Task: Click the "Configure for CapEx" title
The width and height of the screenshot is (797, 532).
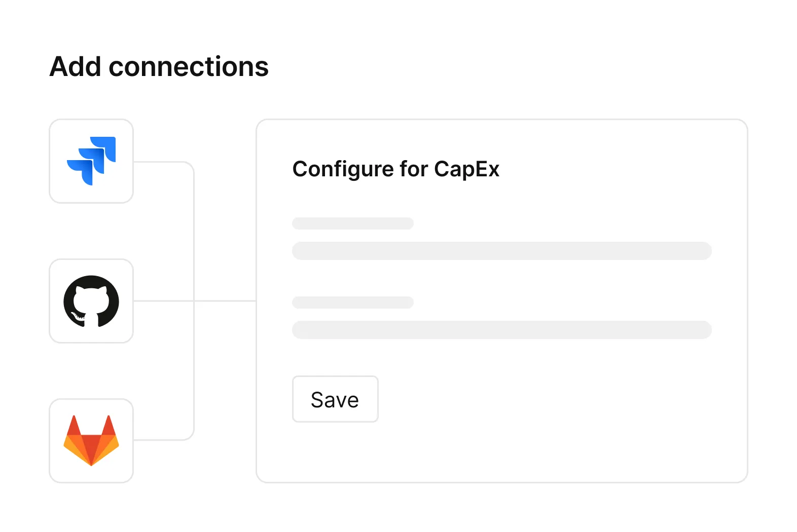Action: coord(396,169)
